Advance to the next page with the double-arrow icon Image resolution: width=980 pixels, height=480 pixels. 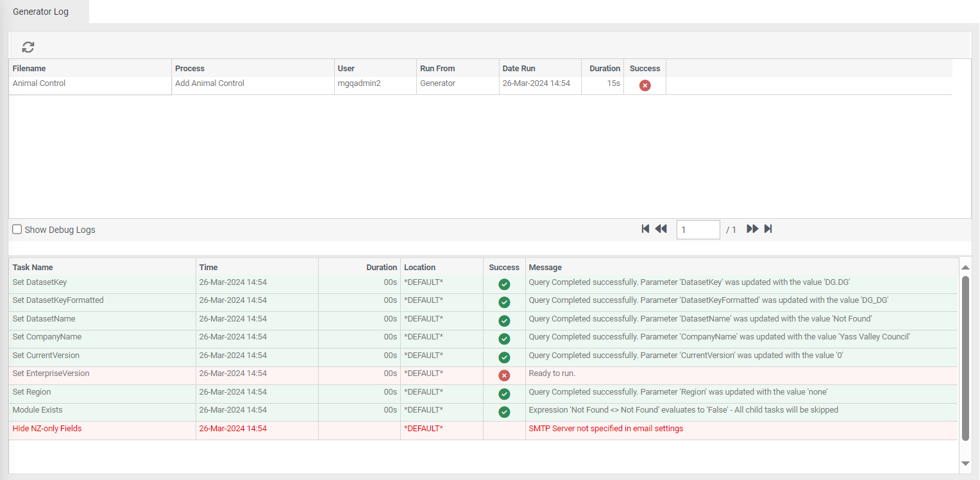click(x=752, y=228)
